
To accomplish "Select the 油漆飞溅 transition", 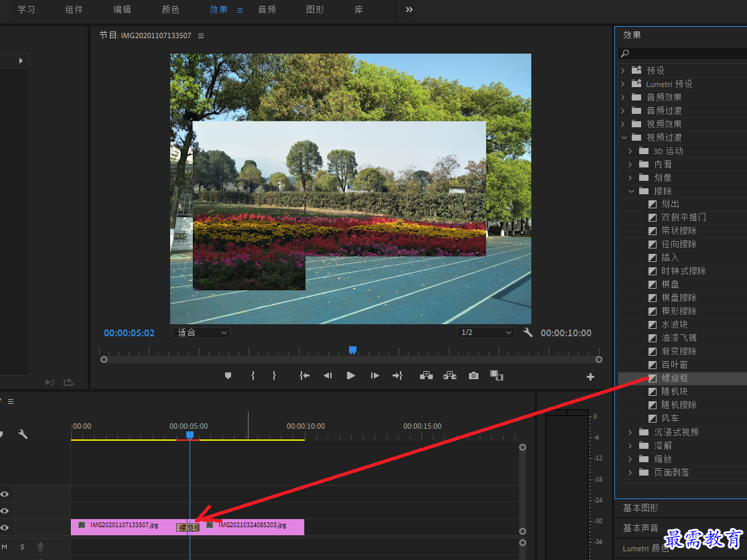I will tap(679, 338).
